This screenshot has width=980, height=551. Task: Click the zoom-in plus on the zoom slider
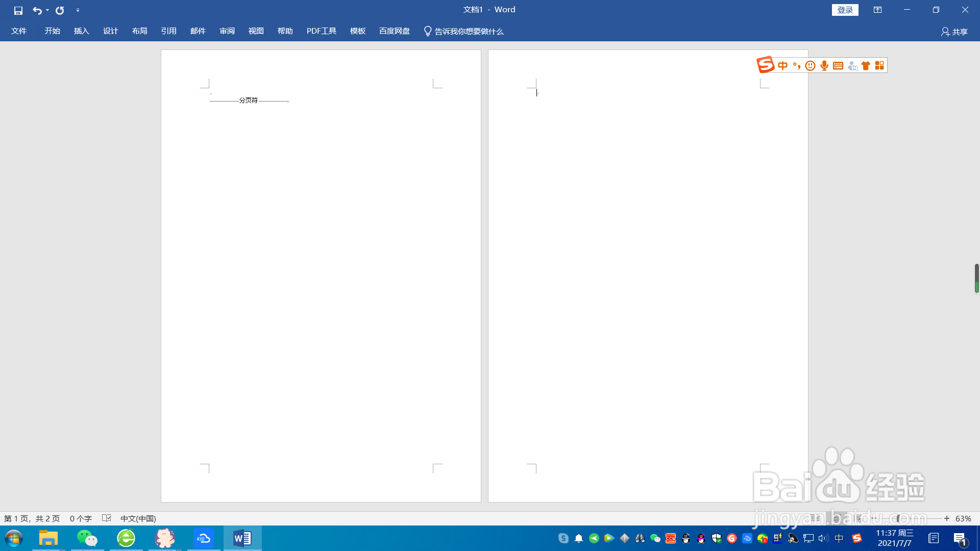pos(947,518)
